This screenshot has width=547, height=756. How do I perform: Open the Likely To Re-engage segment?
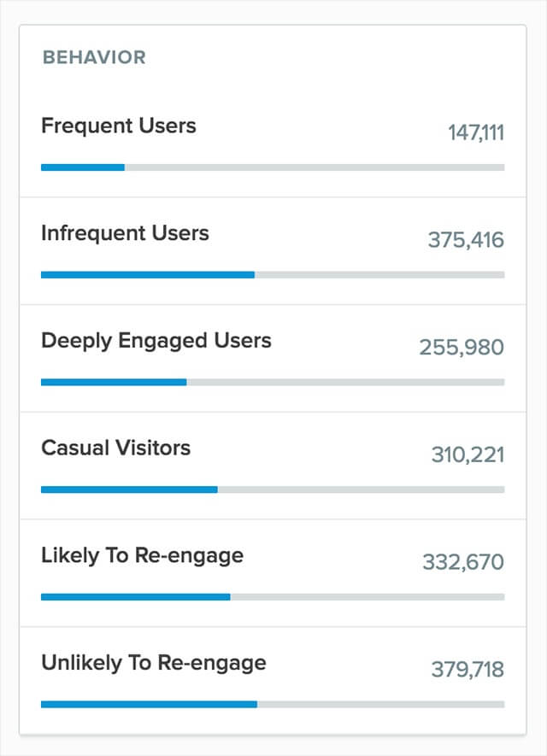point(141,554)
